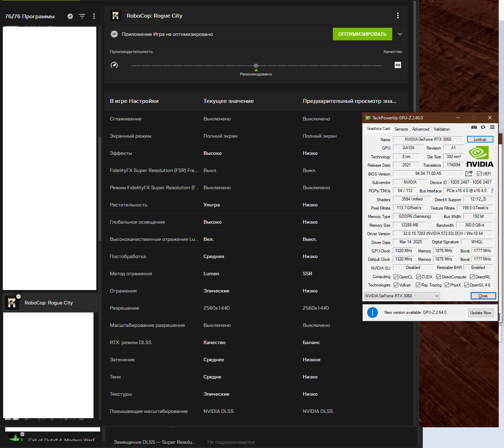Switch to the Sensors tab

(401, 129)
